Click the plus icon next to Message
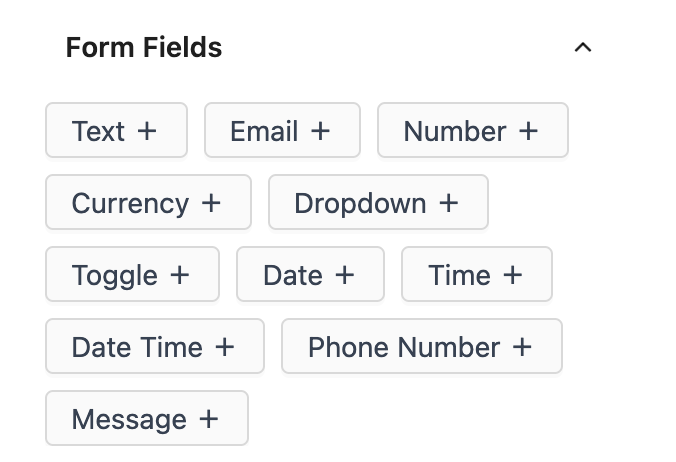This screenshot has width=676, height=462. (208, 419)
